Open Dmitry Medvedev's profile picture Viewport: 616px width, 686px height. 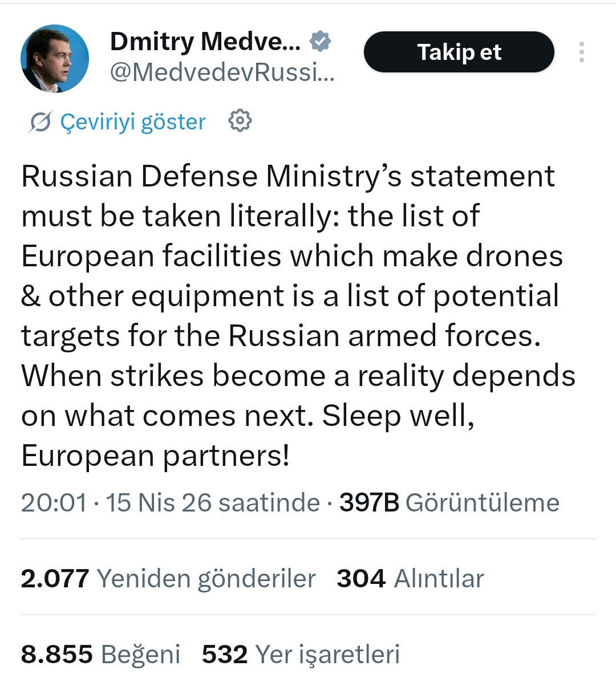55,59
